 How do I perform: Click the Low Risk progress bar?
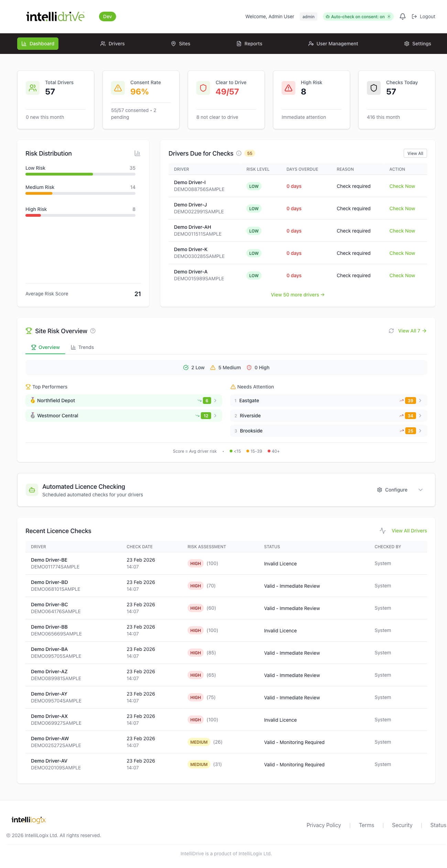point(80,174)
